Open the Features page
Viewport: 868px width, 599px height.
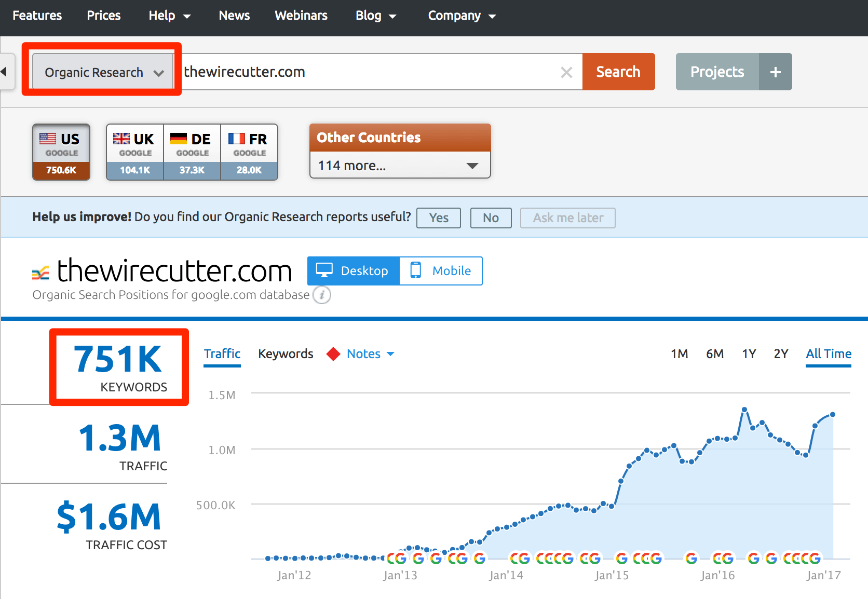point(37,16)
